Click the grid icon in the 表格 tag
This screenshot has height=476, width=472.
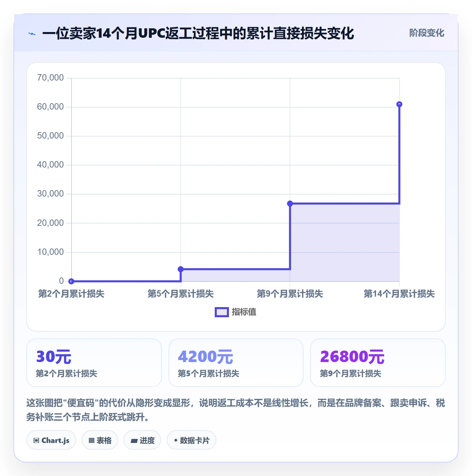91,441
